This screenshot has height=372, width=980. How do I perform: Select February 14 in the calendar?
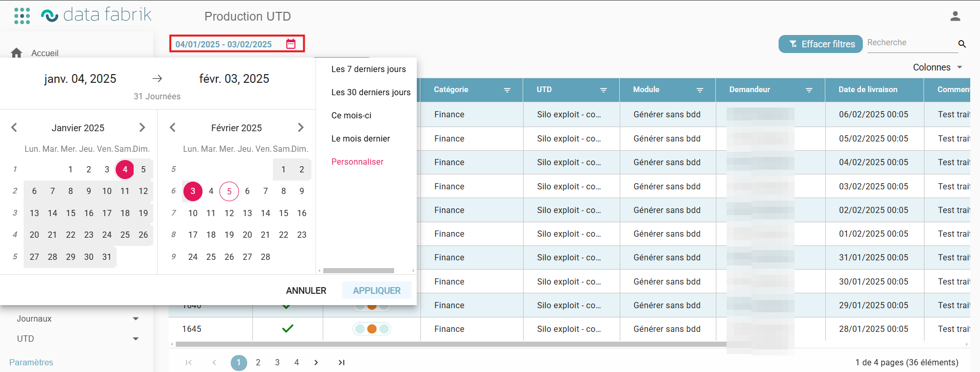pos(266,213)
